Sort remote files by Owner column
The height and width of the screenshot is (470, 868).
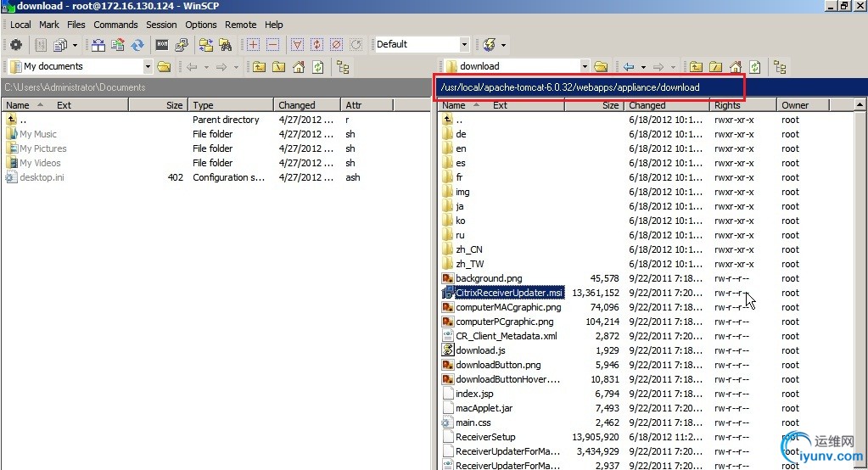[x=802, y=105]
